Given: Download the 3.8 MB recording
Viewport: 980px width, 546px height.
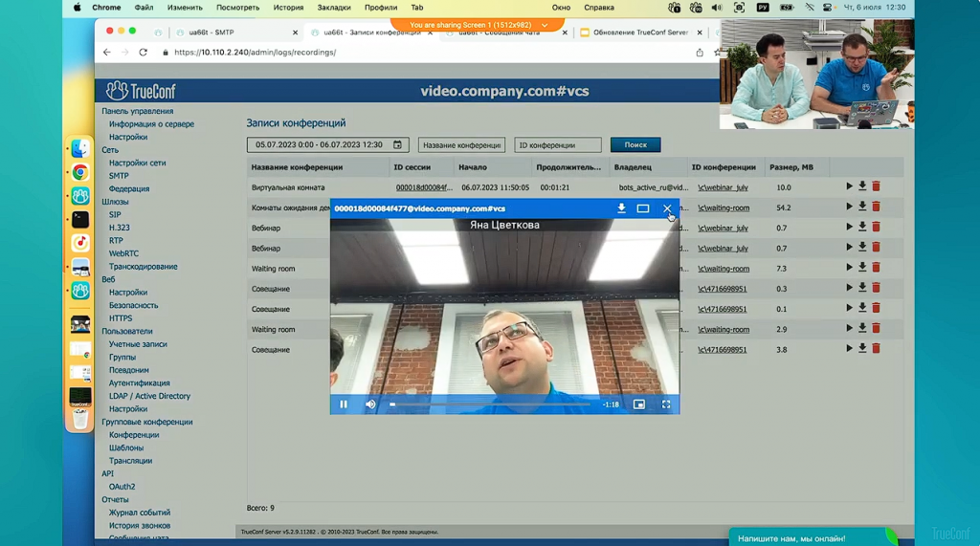Looking at the screenshot, I should point(862,349).
